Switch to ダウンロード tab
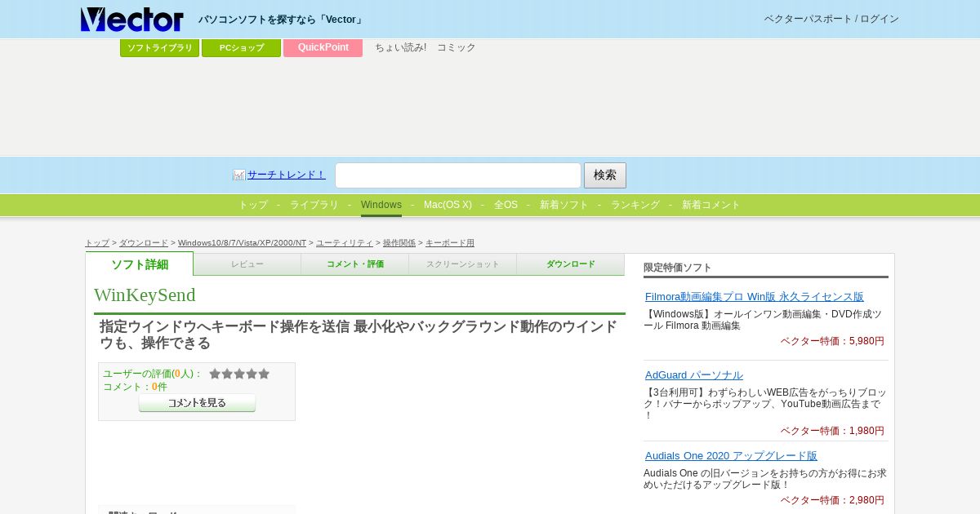This screenshot has width=980, height=514. pos(571,264)
